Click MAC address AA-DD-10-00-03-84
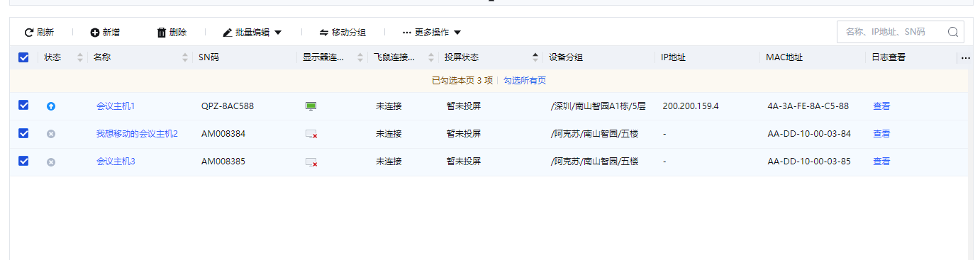980x260 pixels. click(808, 134)
